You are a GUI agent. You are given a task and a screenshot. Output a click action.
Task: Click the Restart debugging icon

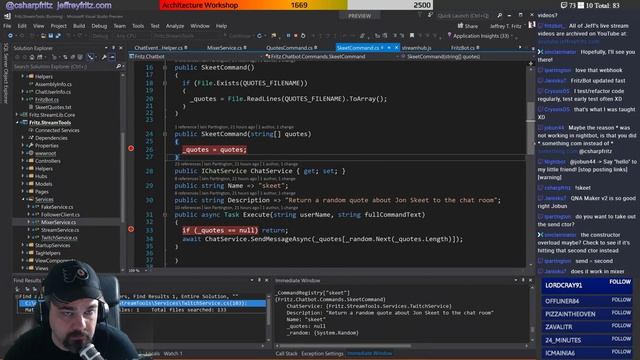click(x=303, y=36)
